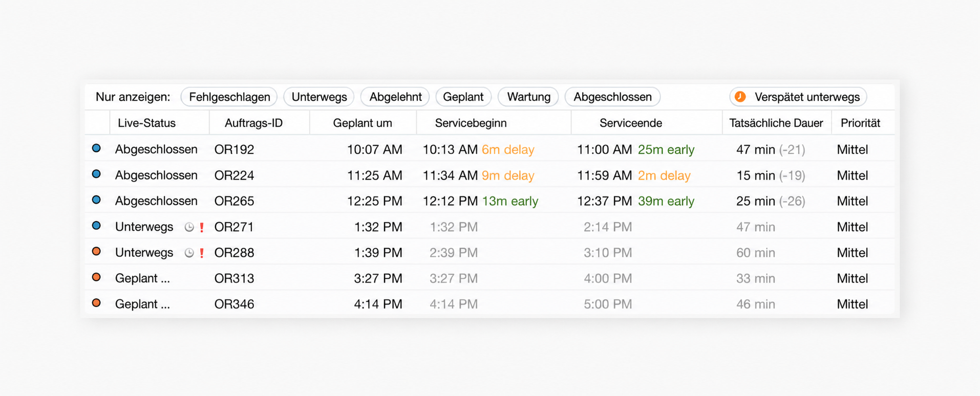Click service end 11:59 AM

click(605, 175)
